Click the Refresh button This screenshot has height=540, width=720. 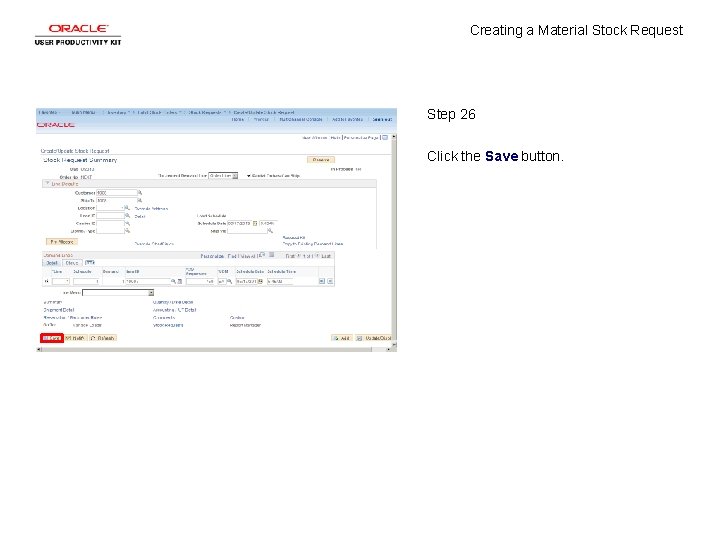[x=102, y=338]
